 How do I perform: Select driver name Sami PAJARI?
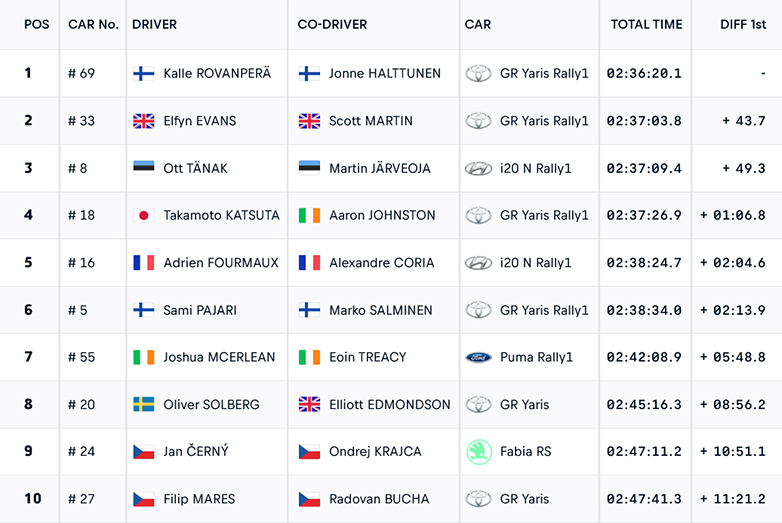tap(200, 310)
